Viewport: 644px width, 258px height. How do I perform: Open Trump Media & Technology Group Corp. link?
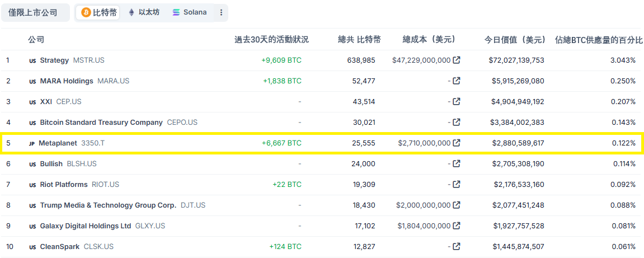point(108,205)
